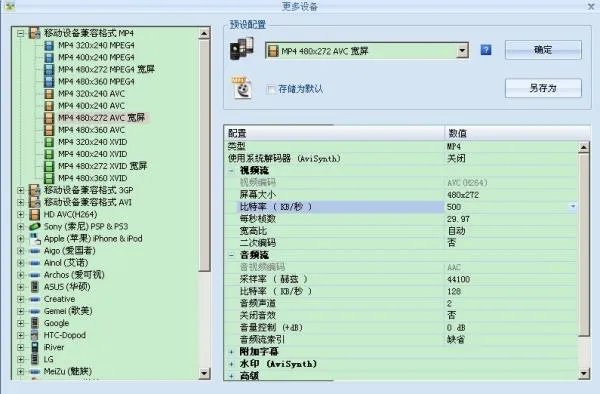
Task: Select the Aigo (爱国者) tree item
Action: tap(69, 251)
